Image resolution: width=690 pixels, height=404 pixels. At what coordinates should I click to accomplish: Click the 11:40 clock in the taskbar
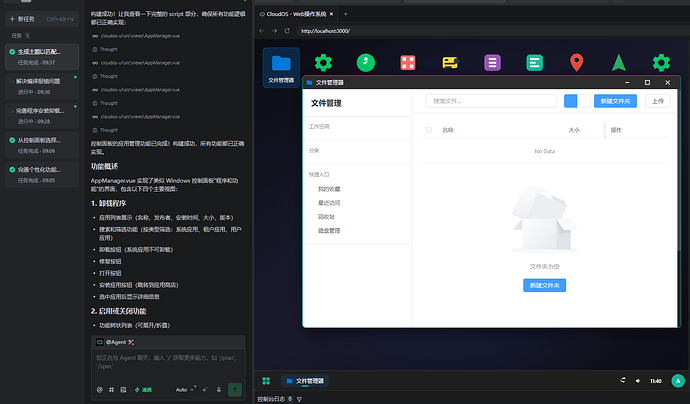(x=656, y=381)
